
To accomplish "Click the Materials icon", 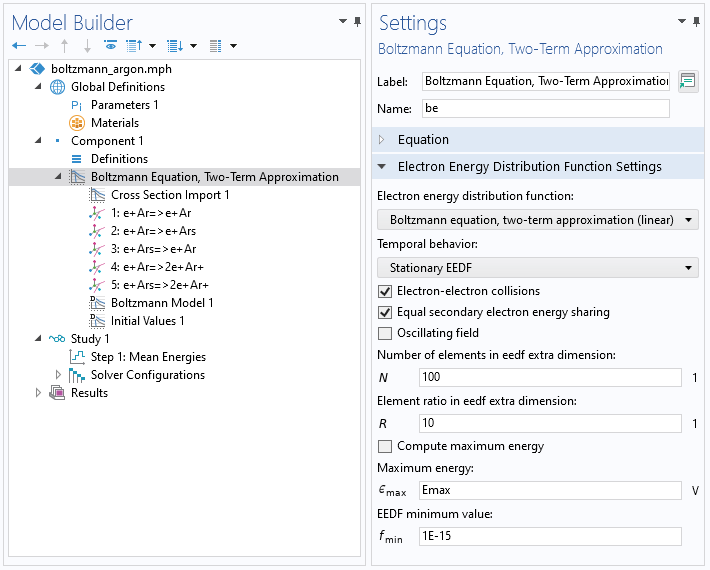I will 77,123.
